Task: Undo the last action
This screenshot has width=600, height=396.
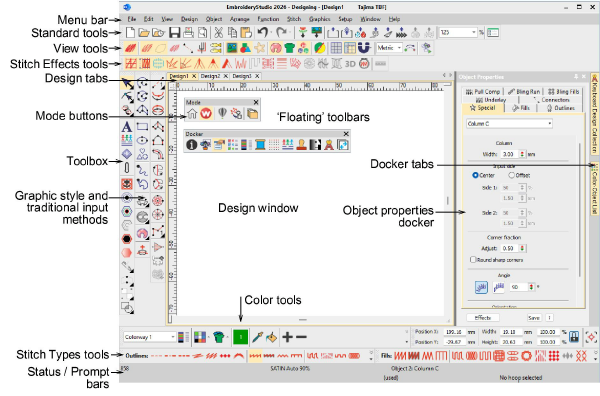Action: point(262,33)
